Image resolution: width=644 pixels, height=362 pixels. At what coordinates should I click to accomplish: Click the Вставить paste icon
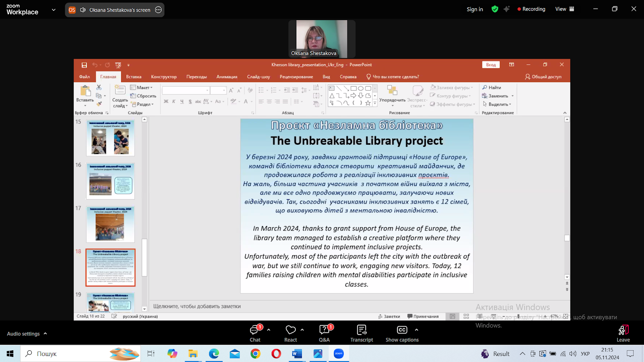click(x=85, y=91)
